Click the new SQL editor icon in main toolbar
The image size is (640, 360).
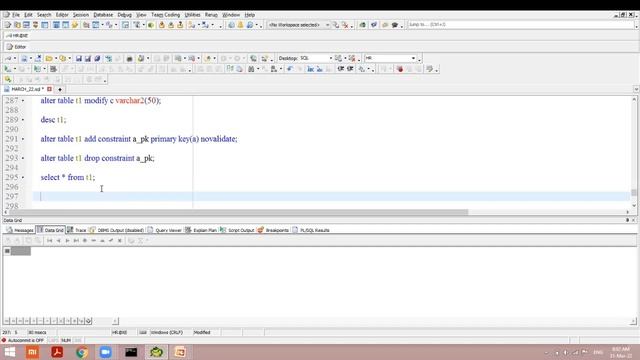click(x=8, y=25)
